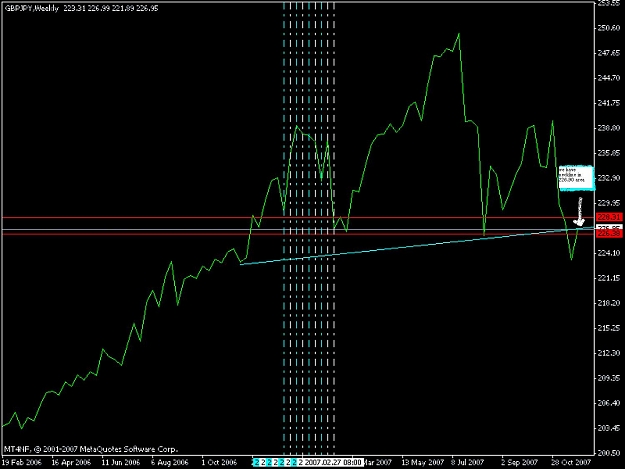This screenshot has height=469, width=625.
Task: Select the white down arrow object
Action: [x=580, y=212]
